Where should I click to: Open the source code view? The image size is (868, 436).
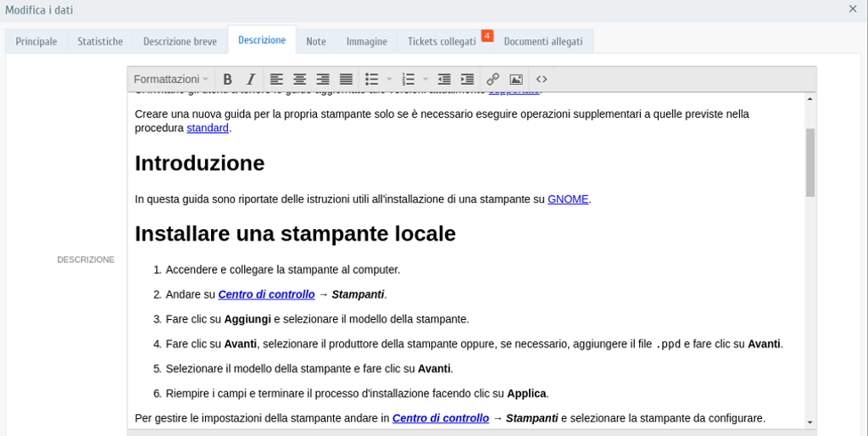(x=542, y=79)
